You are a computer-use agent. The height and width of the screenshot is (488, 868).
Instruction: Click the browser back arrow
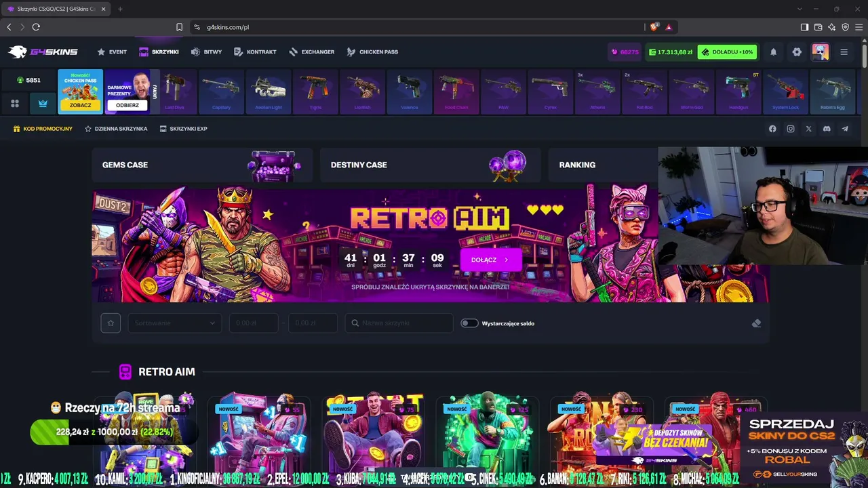pyautogui.click(x=9, y=27)
